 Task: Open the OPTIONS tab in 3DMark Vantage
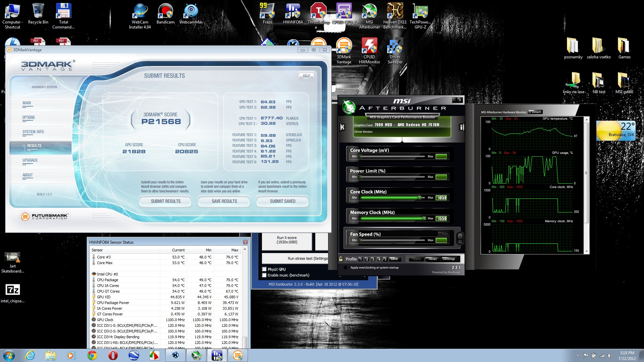pos(29,118)
